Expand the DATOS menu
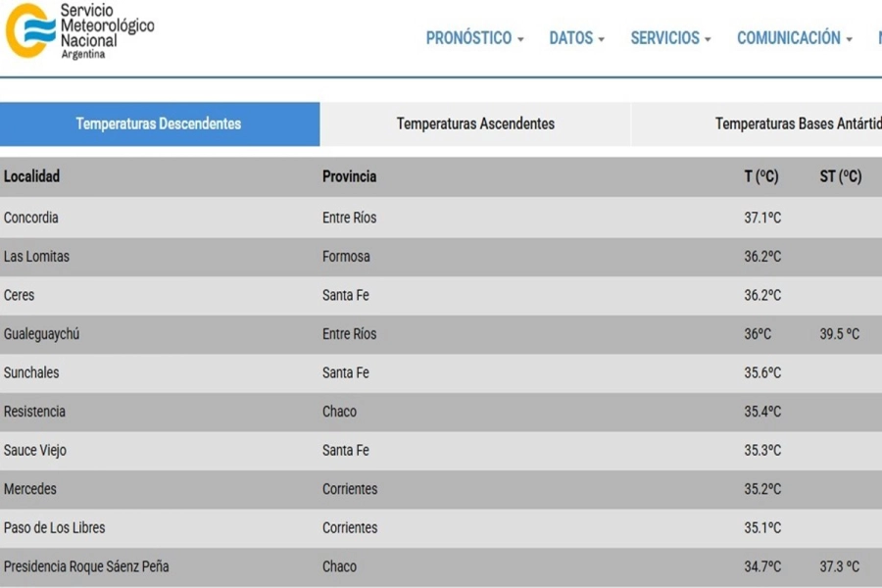The height and width of the screenshot is (588, 882). (576, 38)
